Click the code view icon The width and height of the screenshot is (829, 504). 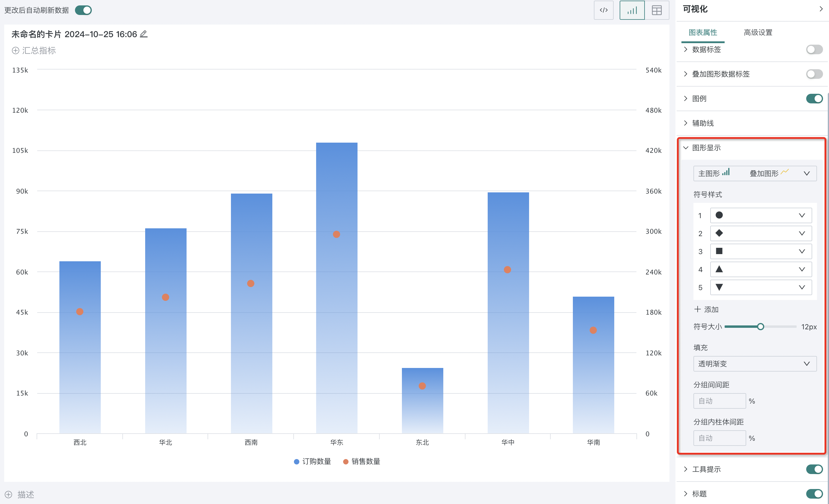(x=603, y=10)
